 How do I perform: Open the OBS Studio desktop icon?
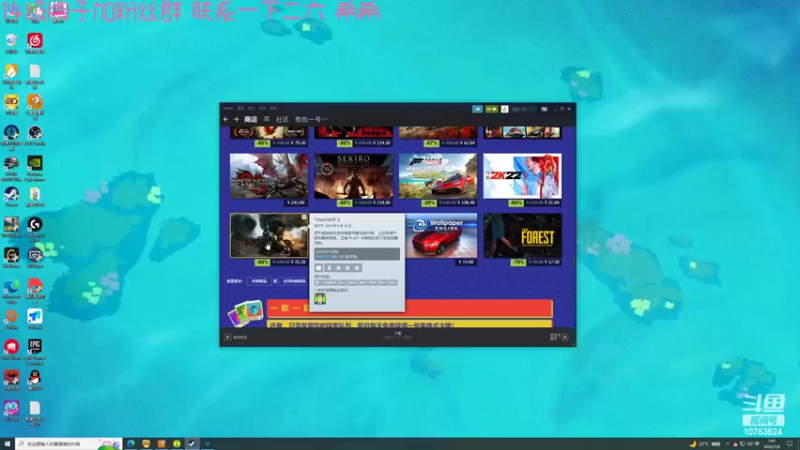[35, 135]
